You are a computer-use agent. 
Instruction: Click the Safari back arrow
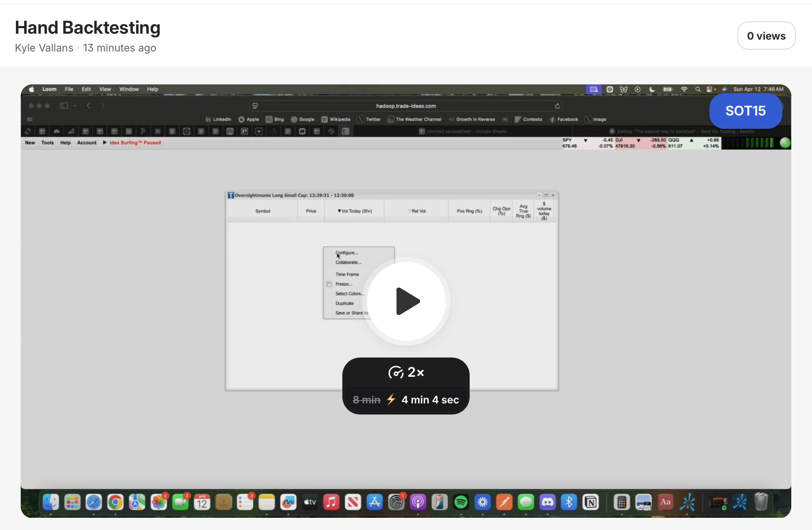coord(88,106)
